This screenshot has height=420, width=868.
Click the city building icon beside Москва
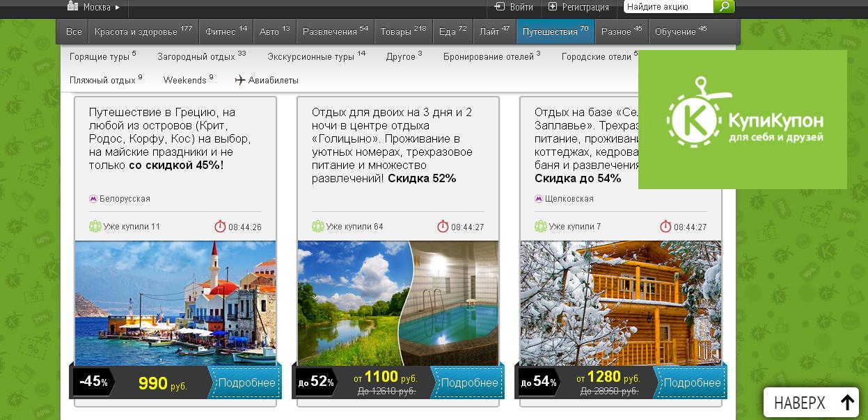coord(72,6)
